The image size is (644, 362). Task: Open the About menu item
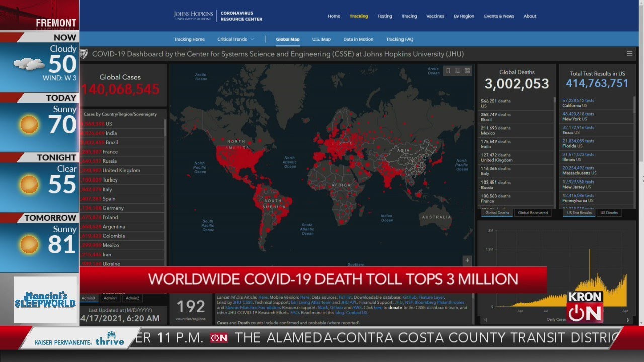(x=530, y=16)
